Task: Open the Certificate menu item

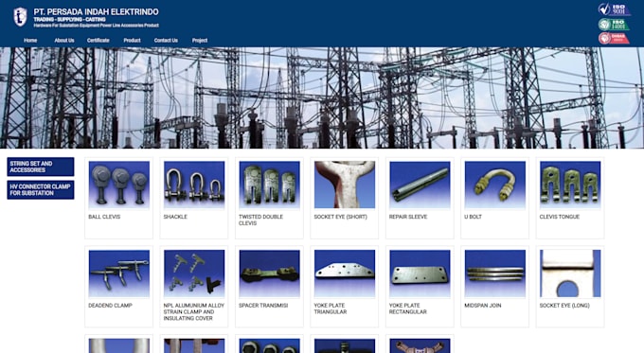Action: click(98, 41)
